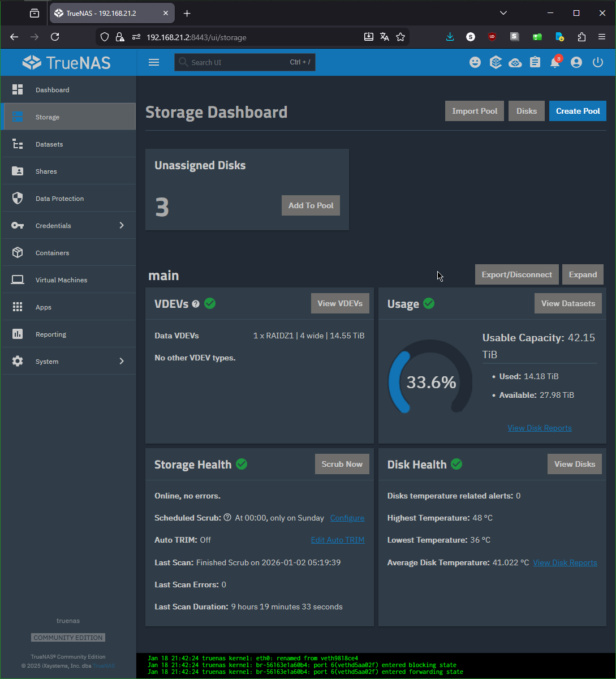The width and height of the screenshot is (616, 679).
Task: Click the Scheduled Scrub help icon
Action: click(x=227, y=517)
